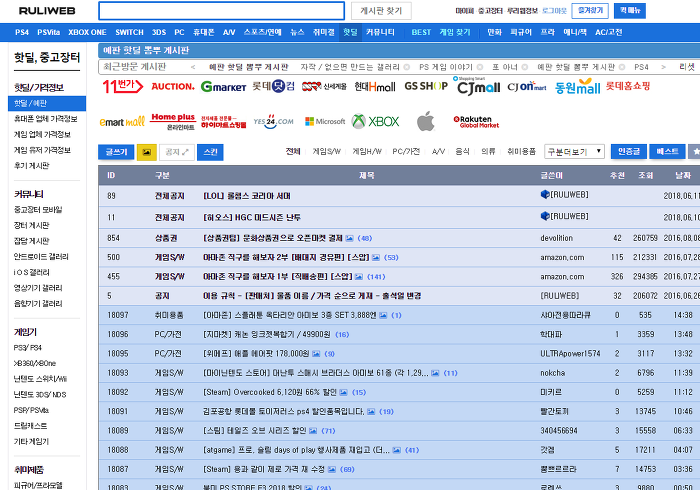Open the BEST navigation menu
Screen dimensions: 700x490
(x=421, y=32)
